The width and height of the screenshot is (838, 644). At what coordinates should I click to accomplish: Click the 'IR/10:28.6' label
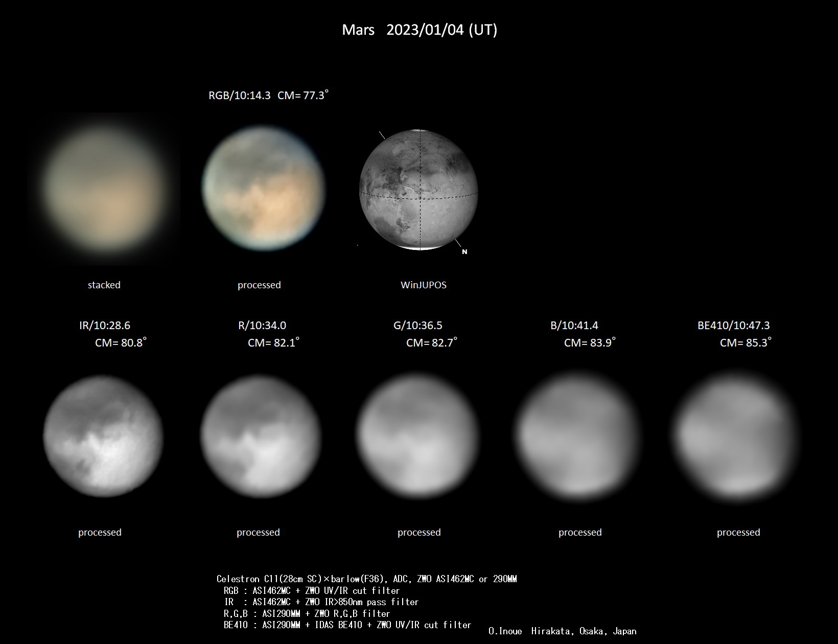pyautogui.click(x=105, y=325)
